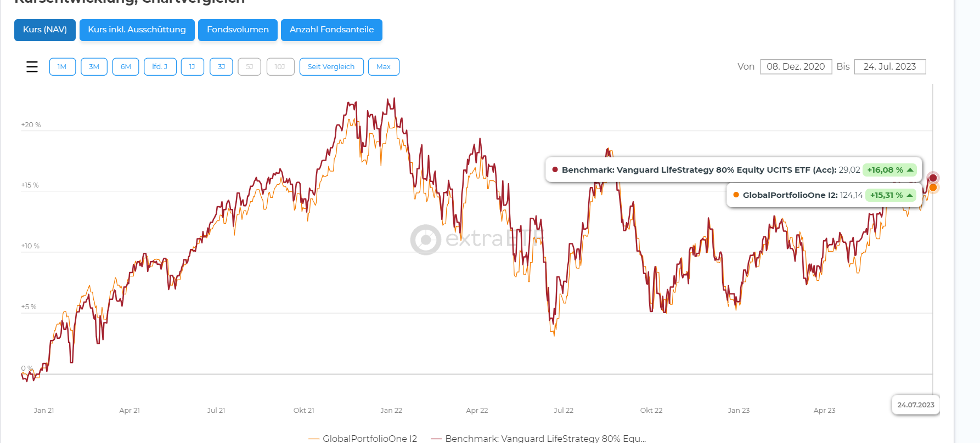980x443 pixels.
Task: Switch to Kurs inkl. Ausschüttung tab
Action: (137, 30)
